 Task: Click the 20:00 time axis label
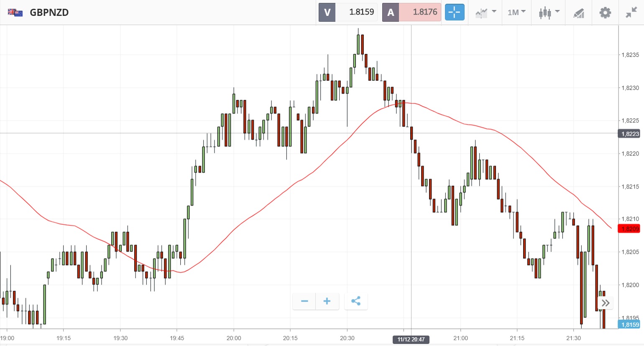pos(234,338)
